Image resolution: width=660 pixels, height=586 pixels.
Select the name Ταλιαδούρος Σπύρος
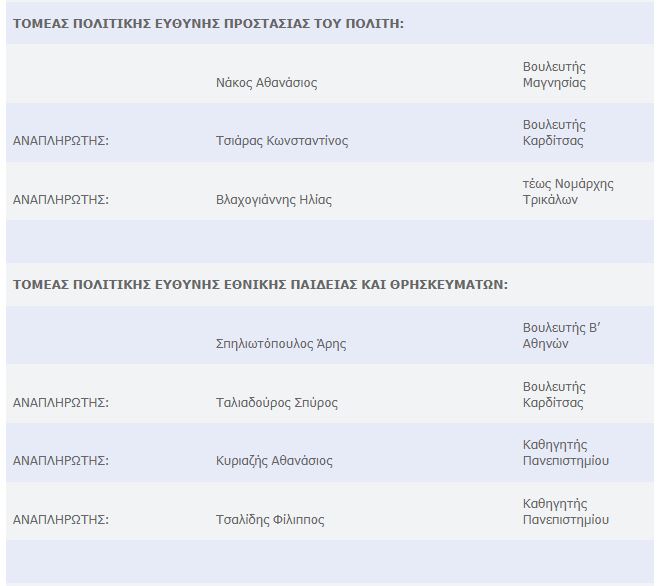[276, 403]
